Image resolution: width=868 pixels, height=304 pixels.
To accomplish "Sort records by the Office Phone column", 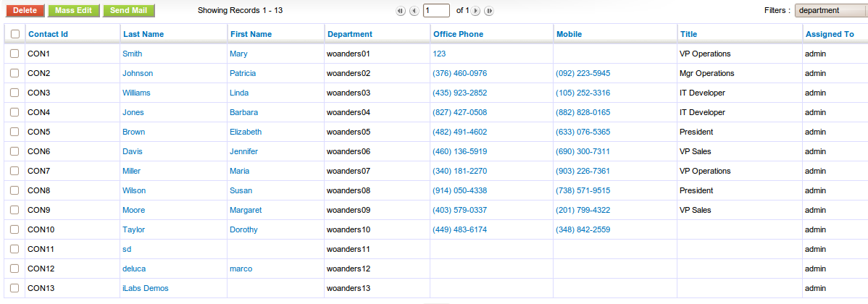I will pos(458,34).
